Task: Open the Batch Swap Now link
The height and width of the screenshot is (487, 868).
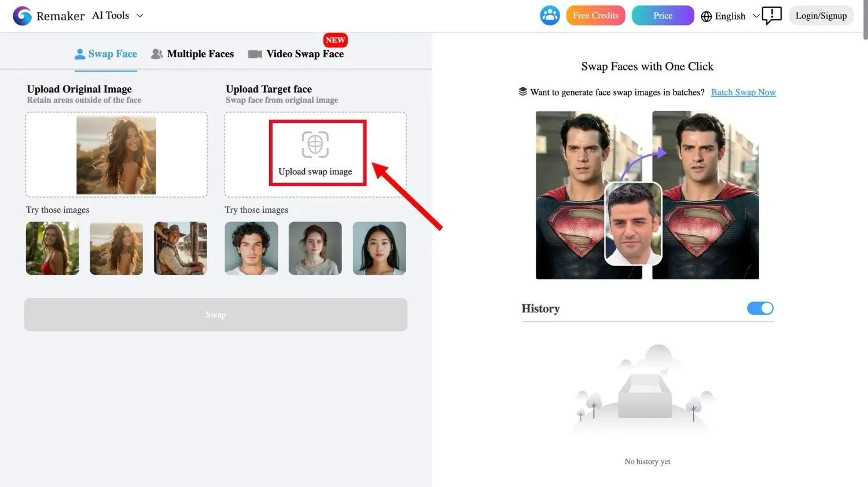Action: coord(744,92)
